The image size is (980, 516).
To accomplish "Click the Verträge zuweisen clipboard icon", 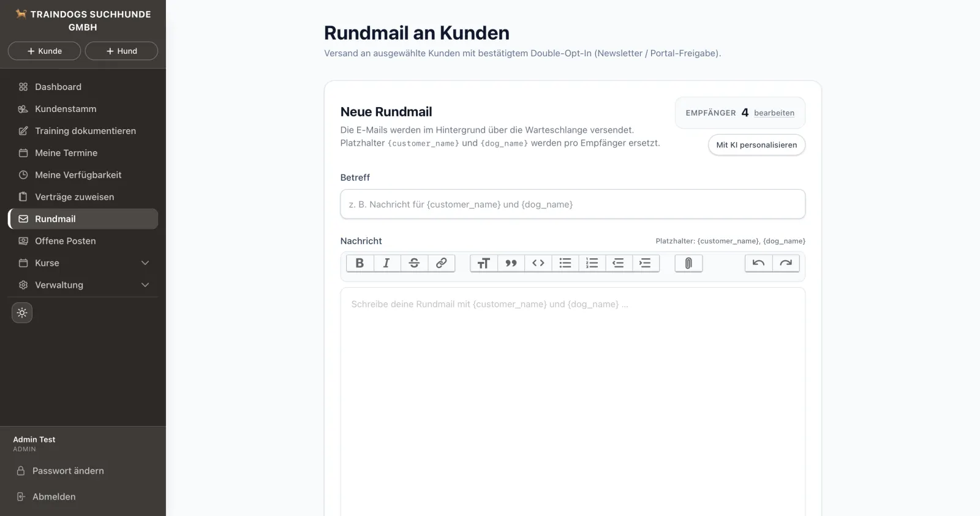I will [23, 197].
